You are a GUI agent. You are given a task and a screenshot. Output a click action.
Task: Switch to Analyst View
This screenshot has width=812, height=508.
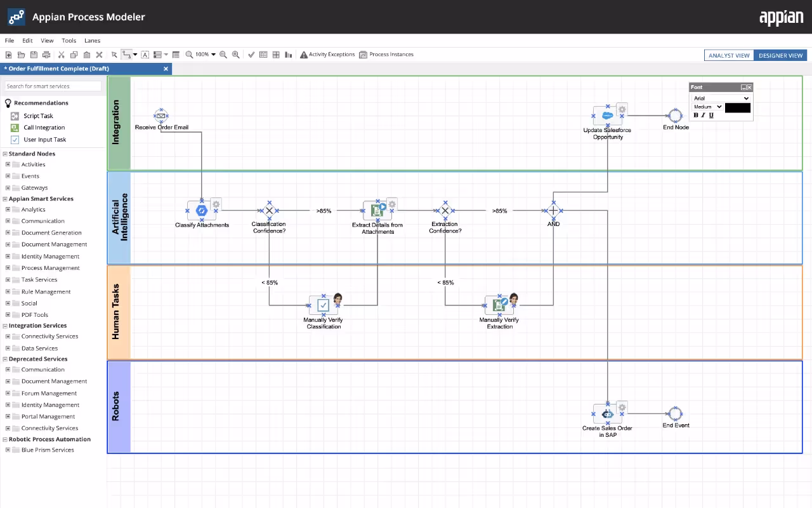click(x=729, y=55)
